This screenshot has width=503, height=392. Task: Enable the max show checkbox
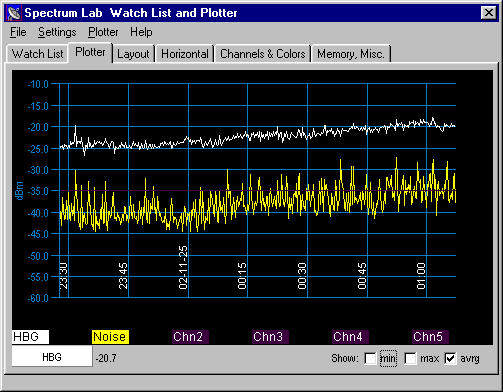410,358
